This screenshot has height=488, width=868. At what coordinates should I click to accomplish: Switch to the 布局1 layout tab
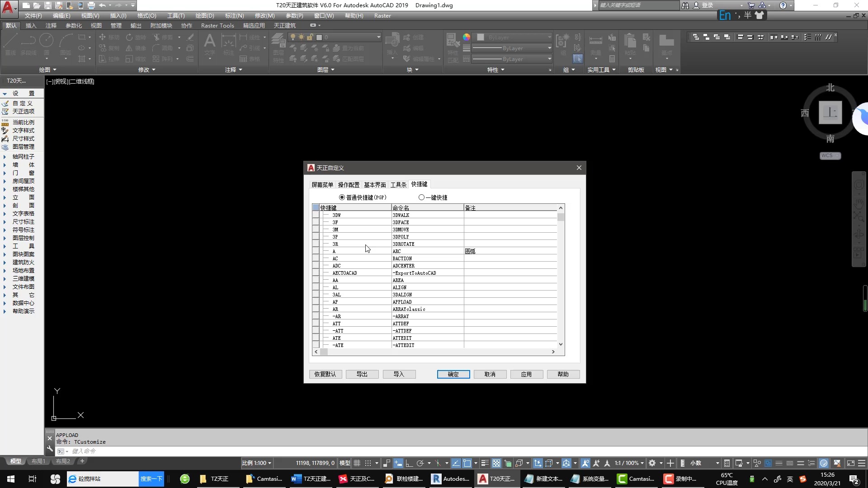[x=38, y=461]
